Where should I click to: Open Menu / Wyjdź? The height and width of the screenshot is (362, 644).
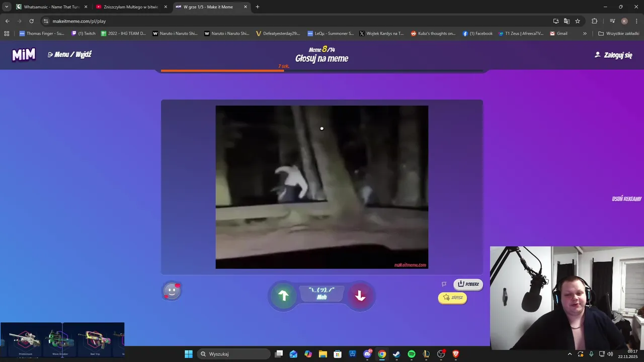point(70,54)
